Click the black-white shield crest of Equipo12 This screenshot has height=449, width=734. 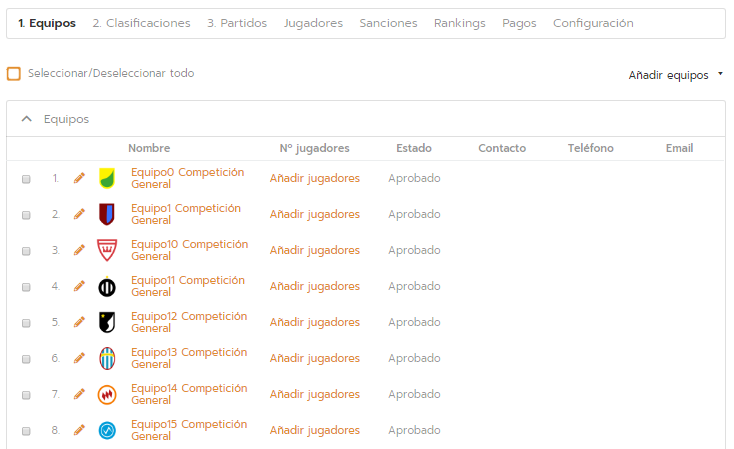tap(107, 322)
